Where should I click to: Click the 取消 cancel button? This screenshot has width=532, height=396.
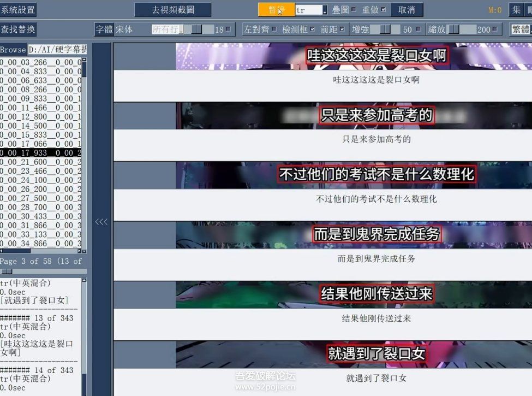point(407,10)
